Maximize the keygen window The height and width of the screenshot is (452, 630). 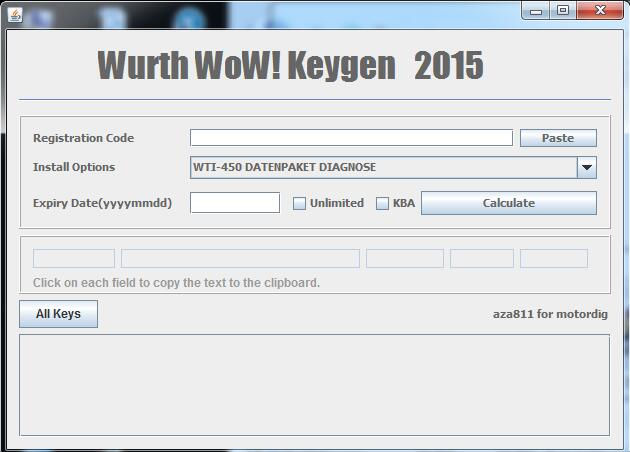(x=563, y=10)
